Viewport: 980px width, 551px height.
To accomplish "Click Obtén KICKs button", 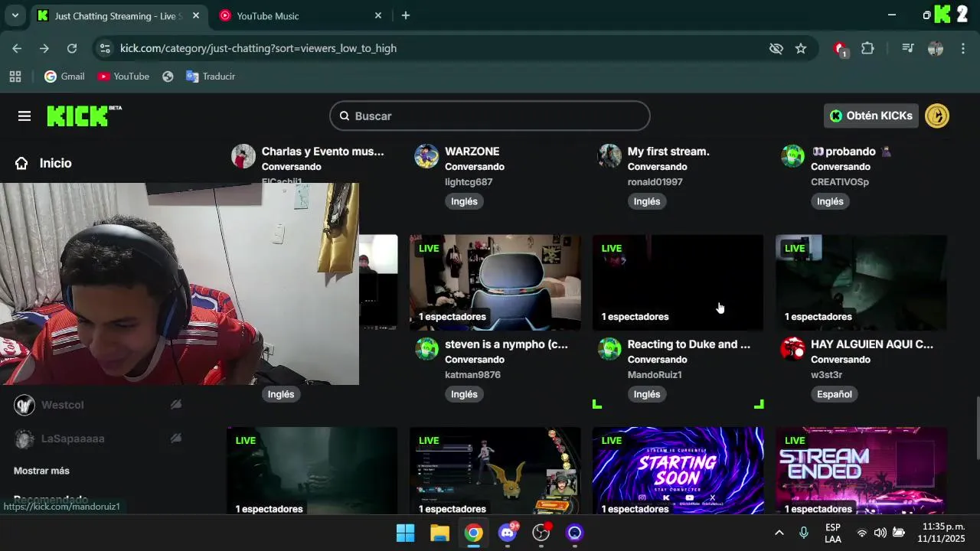I will point(871,116).
